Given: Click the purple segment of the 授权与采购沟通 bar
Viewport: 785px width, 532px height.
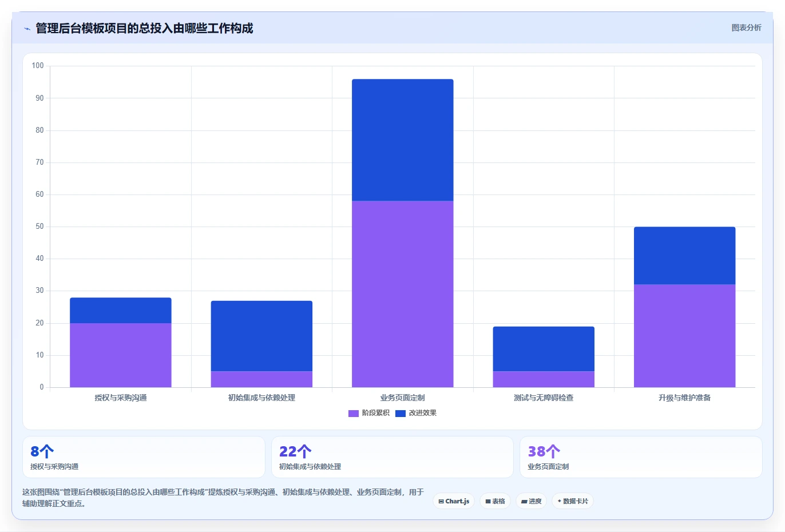Looking at the screenshot, I should (121, 355).
